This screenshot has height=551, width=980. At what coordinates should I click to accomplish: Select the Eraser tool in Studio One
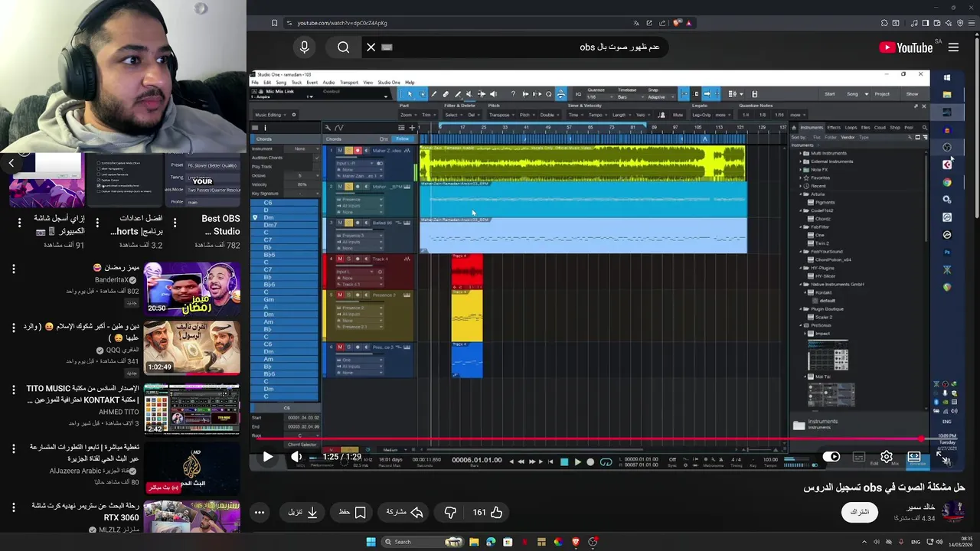point(446,94)
